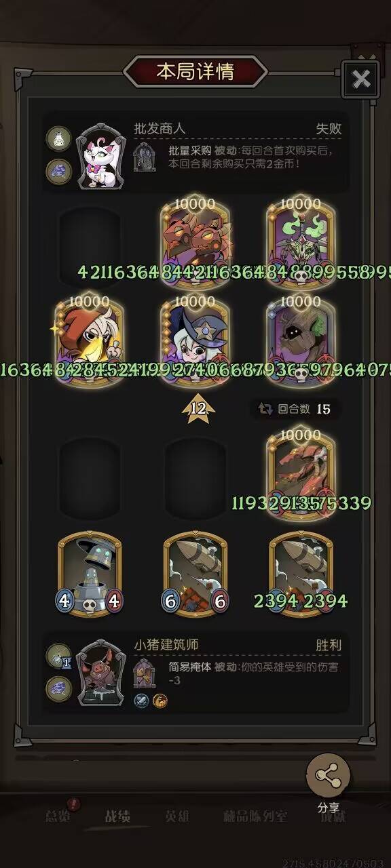Open the 藏品陈列室 tab

tap(255, 816)
